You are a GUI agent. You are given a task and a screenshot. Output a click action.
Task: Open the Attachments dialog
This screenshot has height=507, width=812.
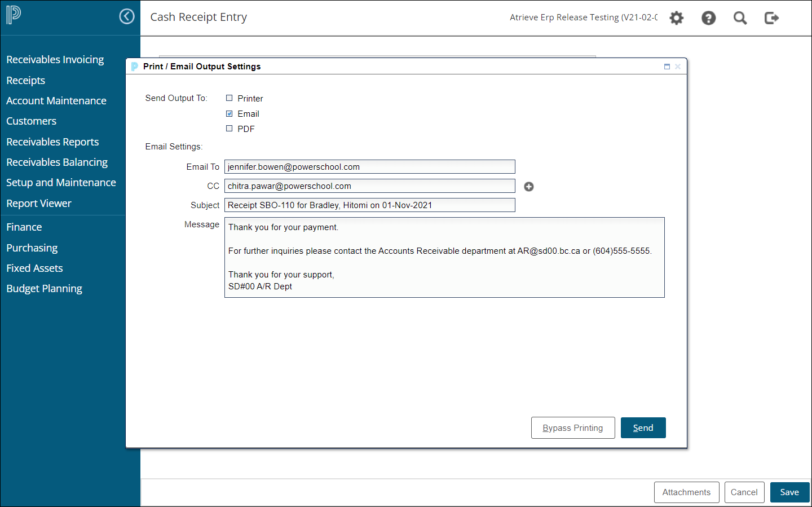point(686,492)
